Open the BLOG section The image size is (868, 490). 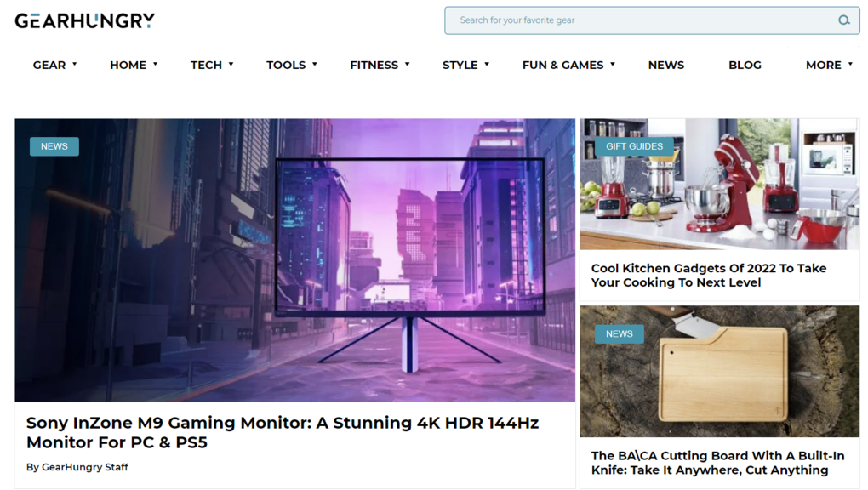pyautogui.click(x=744, y=65)
